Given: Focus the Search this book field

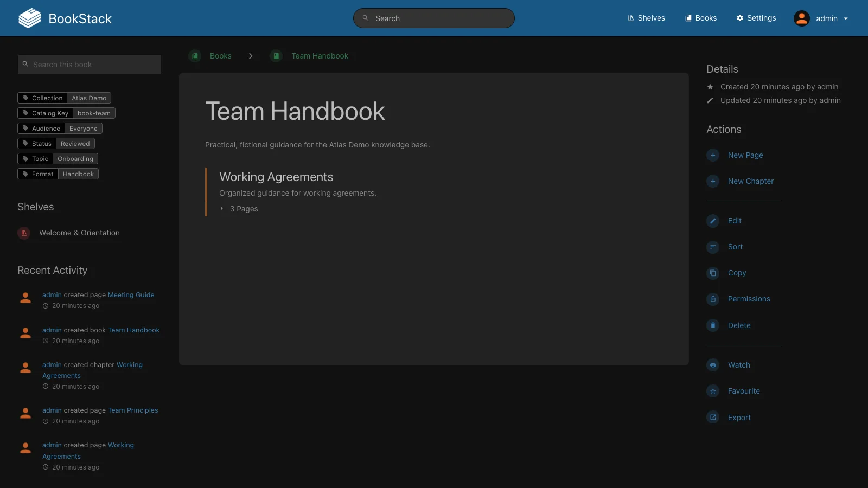Looking at the screenshot, I should click(90, 64).
